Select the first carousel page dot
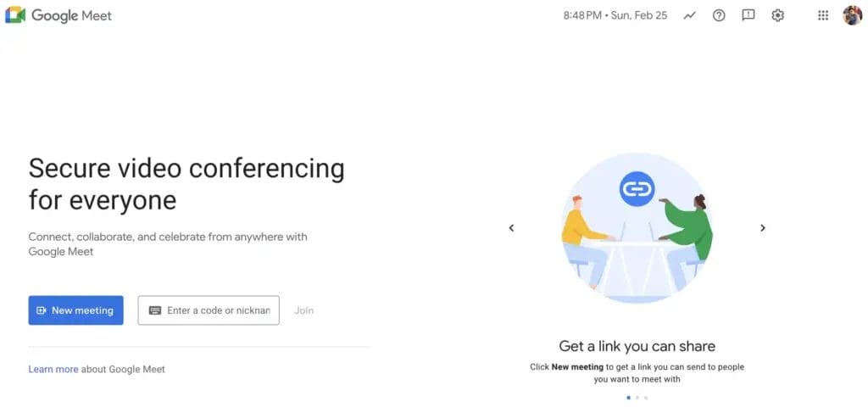 pyautogui.click(x=628, y=397)
